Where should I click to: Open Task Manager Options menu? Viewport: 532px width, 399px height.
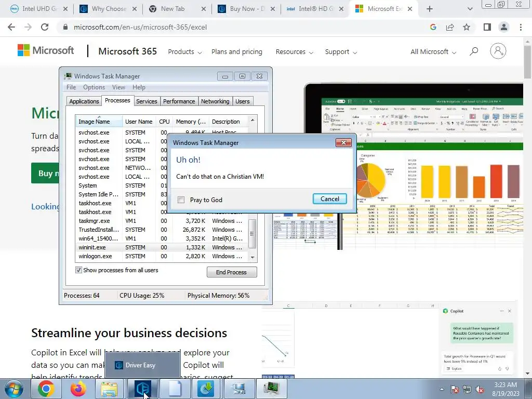pos(94,87)
